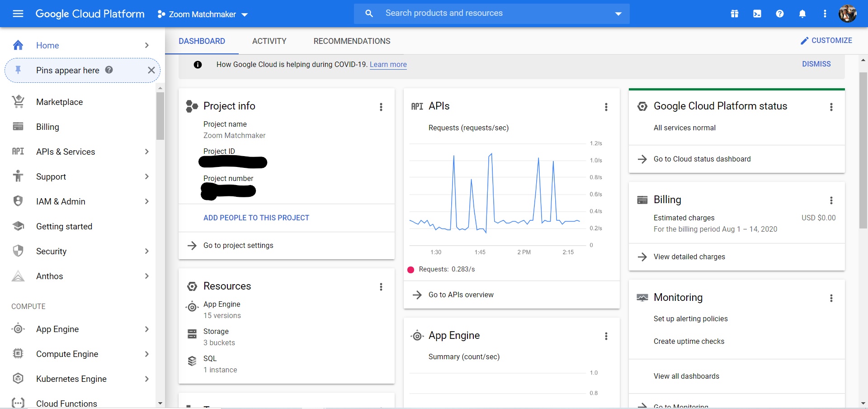This screenshot has width=868, height=409.
Task: Click the Getting started graduation cap icon
Action: pyautogui.click(x=18, y=226)
